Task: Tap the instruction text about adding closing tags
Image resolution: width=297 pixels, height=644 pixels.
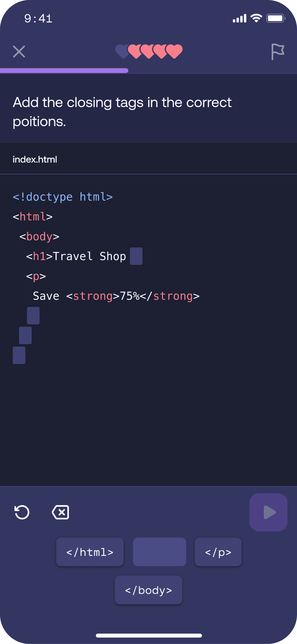Action: coord(122,111)
